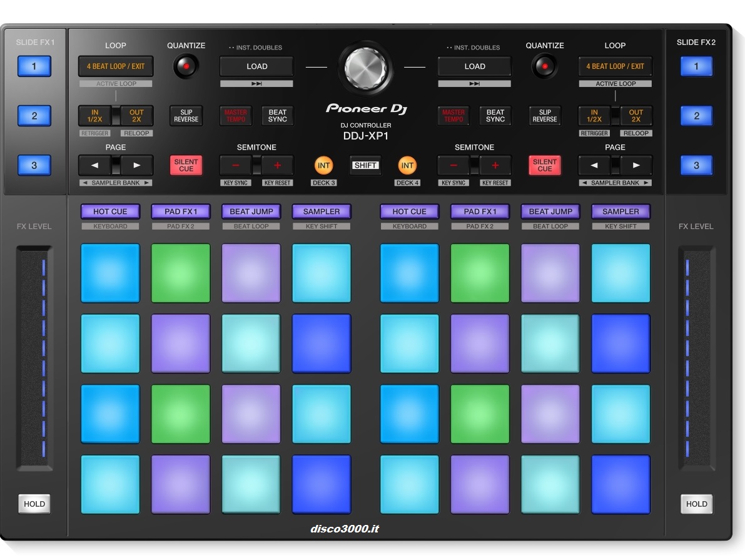Set loop in with left deck IN 1/2X
745x560 pixels.
95,116
